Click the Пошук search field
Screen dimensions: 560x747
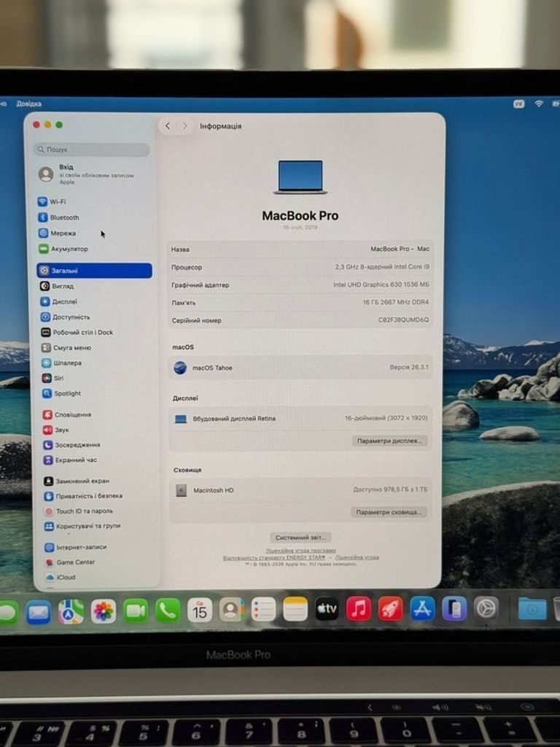click(91, 149)
